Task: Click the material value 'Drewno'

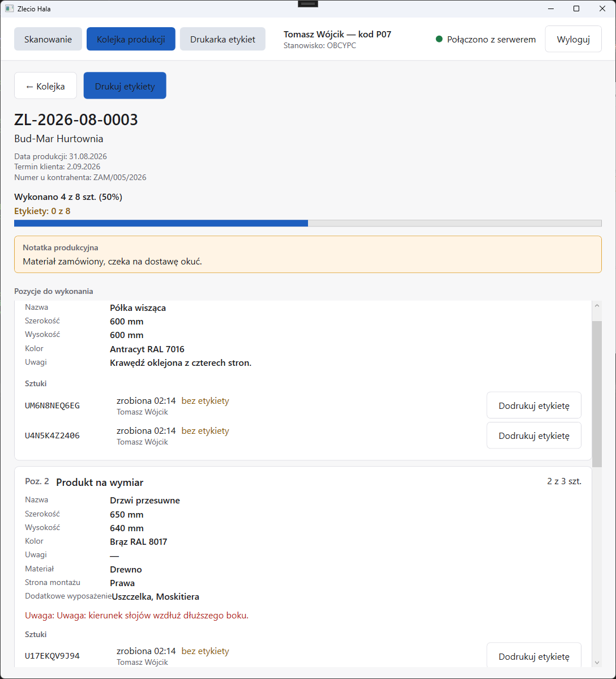Action: coord(126,570)
